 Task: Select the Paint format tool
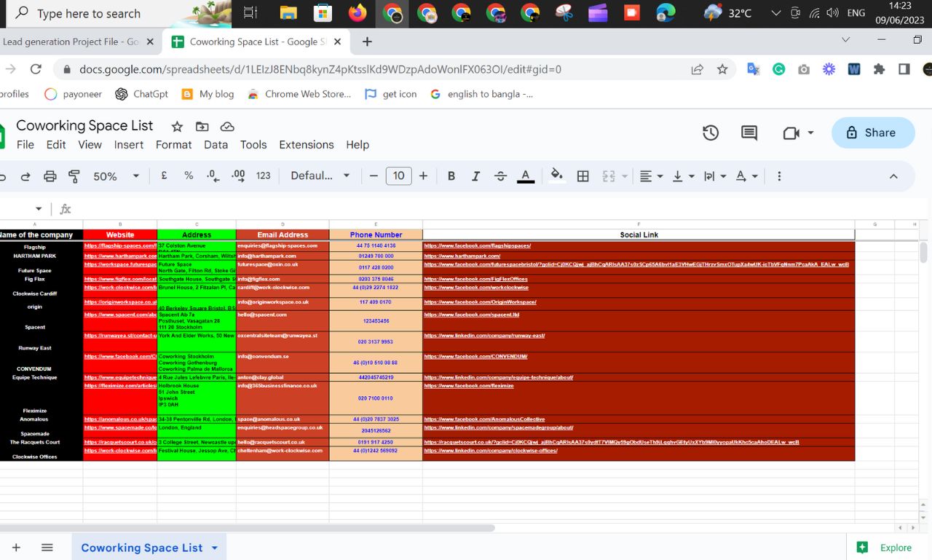tap(73, 176)
